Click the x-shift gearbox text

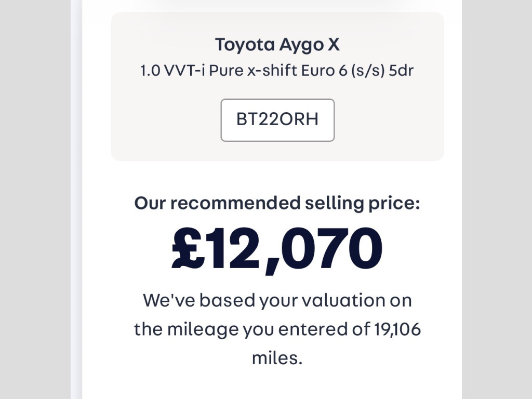pyautogui.click(x=272, y=70)
